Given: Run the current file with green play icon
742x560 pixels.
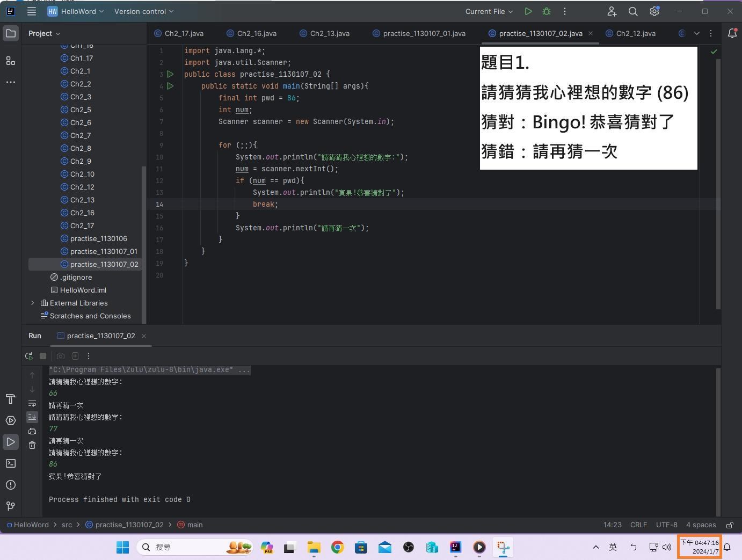Looking at the screenshot, I should [528, 11].
